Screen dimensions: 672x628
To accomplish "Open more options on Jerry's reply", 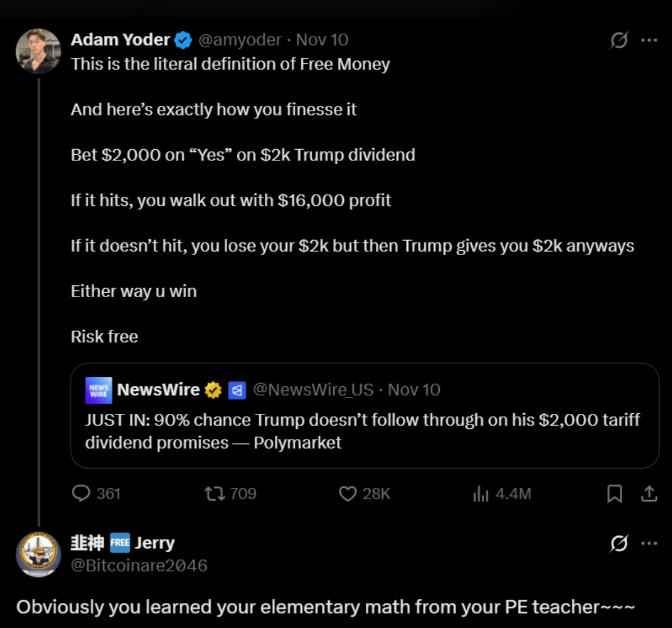I will click(x=649, y=543).
